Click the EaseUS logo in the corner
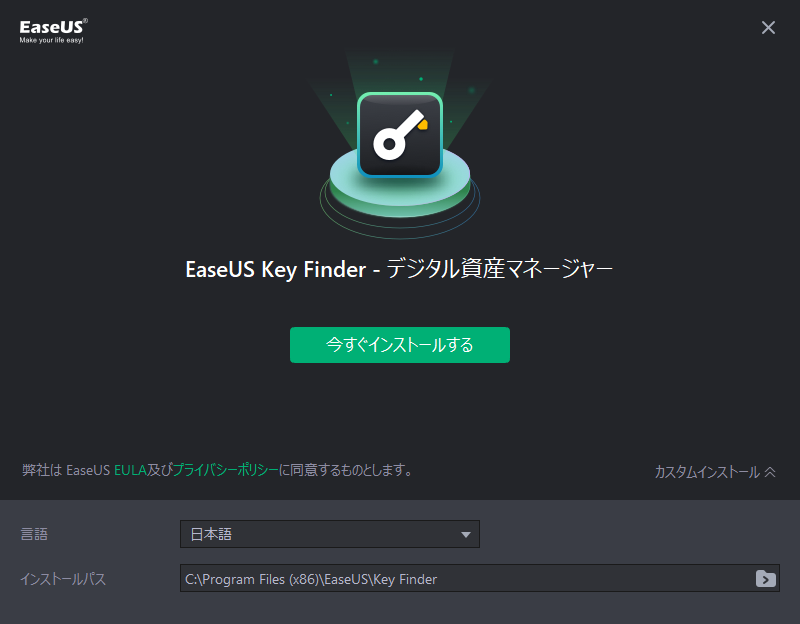The image size is (800, 624). (x=53, y=31)
